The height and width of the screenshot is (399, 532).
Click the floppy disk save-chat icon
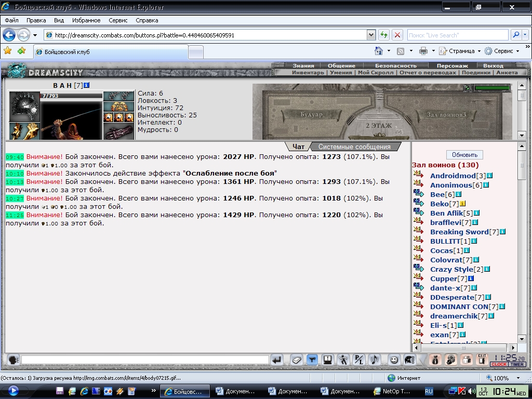click(327, 360)
